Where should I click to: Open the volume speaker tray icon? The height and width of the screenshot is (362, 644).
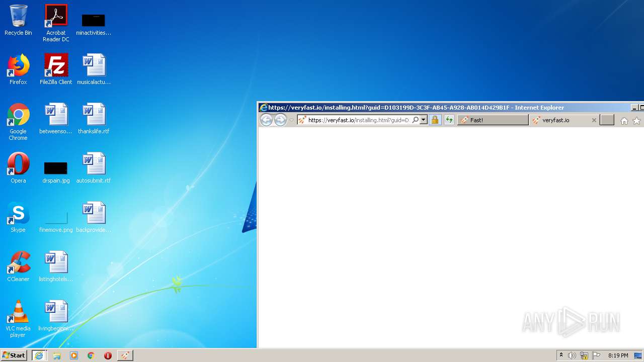tap(572, 355)
